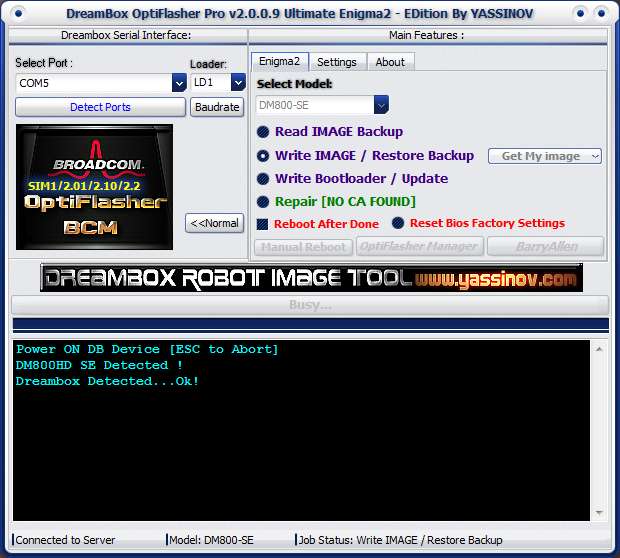Open the DM800-SE model dropdown
620x558 pixels.
pos(381,105)
